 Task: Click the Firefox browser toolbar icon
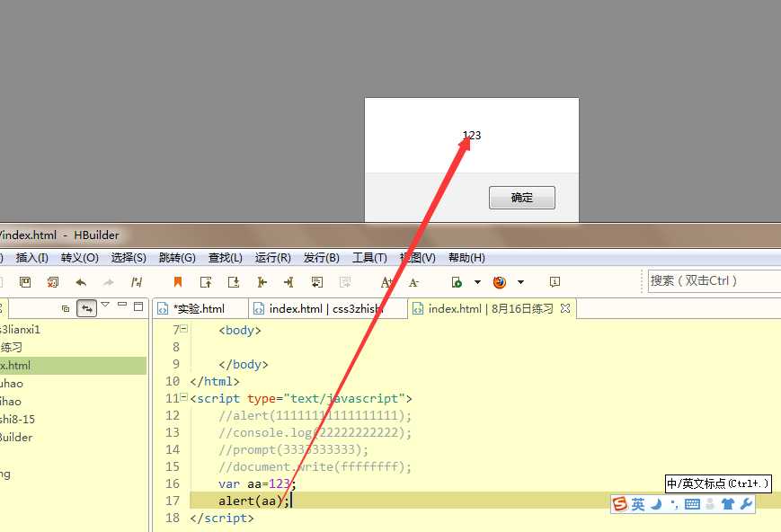500,282
